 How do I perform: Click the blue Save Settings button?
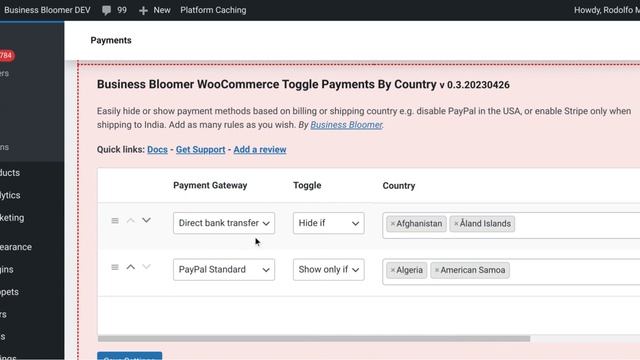(x=129, y=356)
